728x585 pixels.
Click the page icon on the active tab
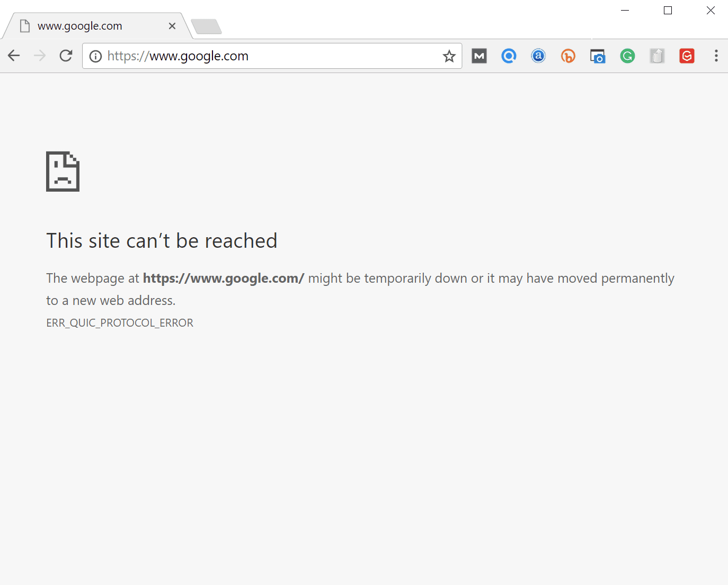(x=24, y=25)
